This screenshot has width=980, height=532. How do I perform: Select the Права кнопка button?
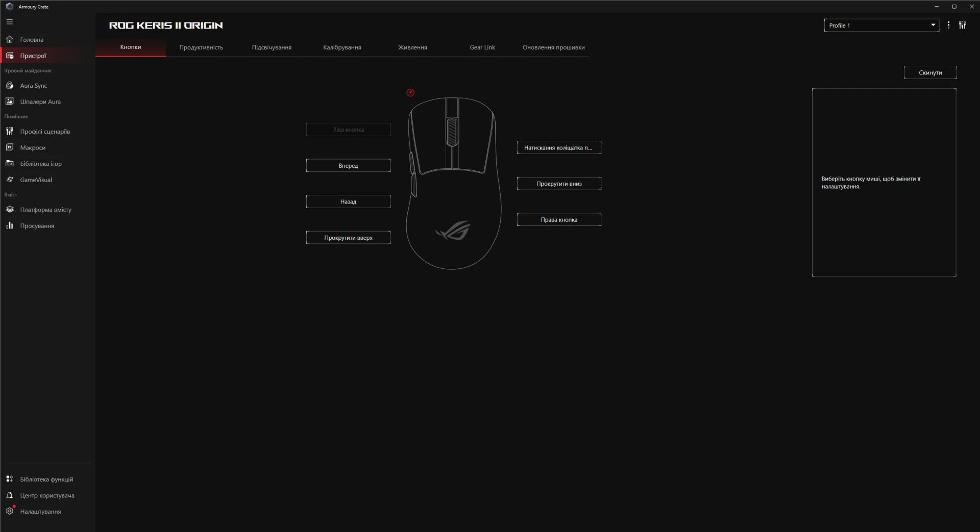tap(559, 219)
